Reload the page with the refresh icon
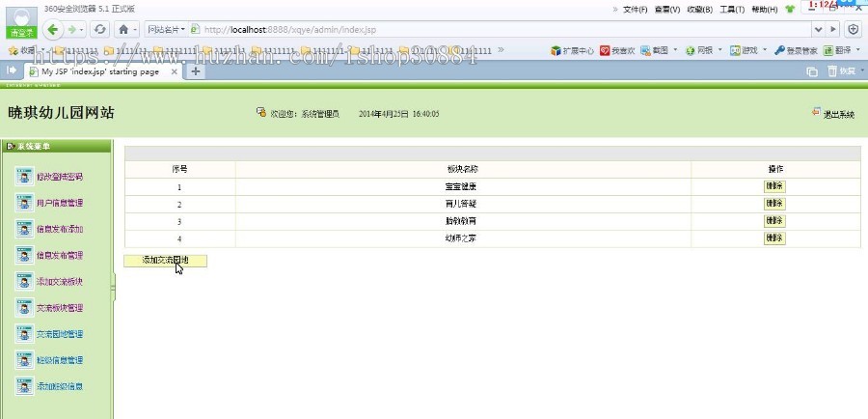 click(x=100, y=29)
